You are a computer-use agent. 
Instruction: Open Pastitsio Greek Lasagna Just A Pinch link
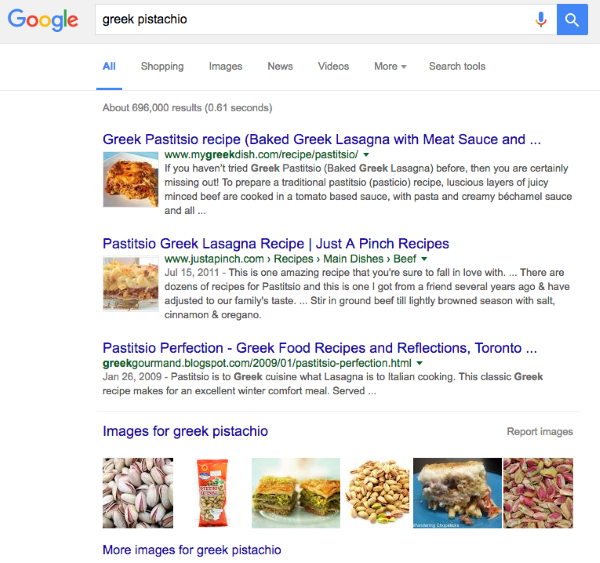(x=276, y=243)
